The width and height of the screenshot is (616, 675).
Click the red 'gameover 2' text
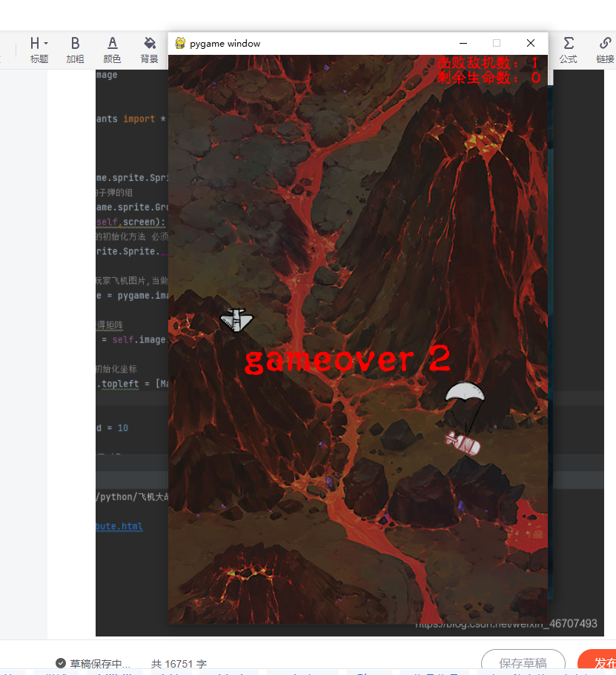347,359
